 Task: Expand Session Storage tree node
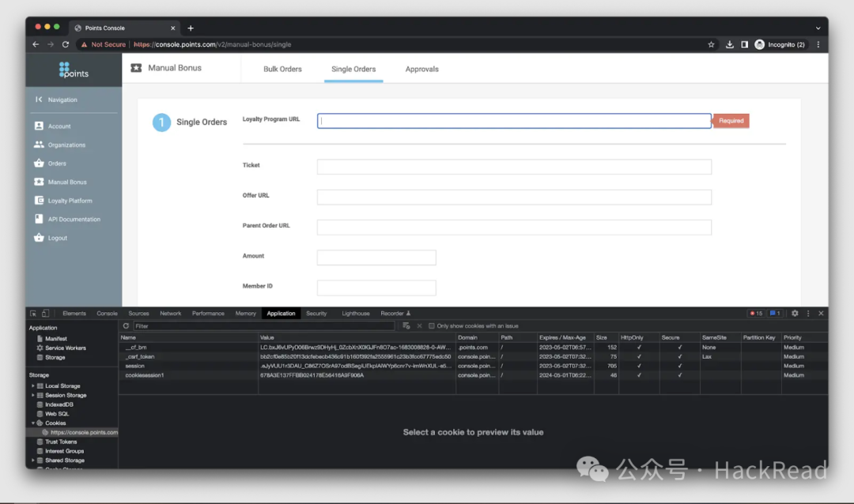[x=32, y=395]
